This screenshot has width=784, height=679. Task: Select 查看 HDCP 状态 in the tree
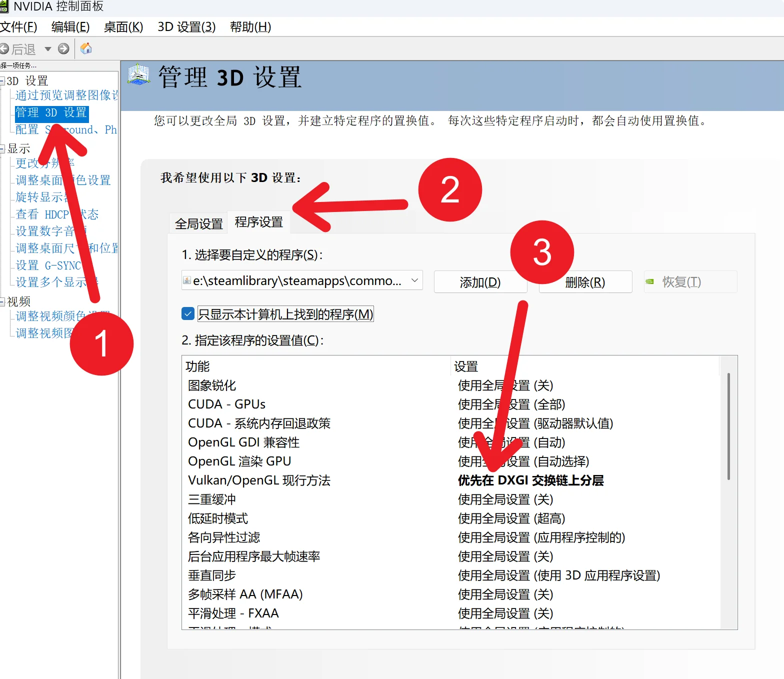click(57, 214)
